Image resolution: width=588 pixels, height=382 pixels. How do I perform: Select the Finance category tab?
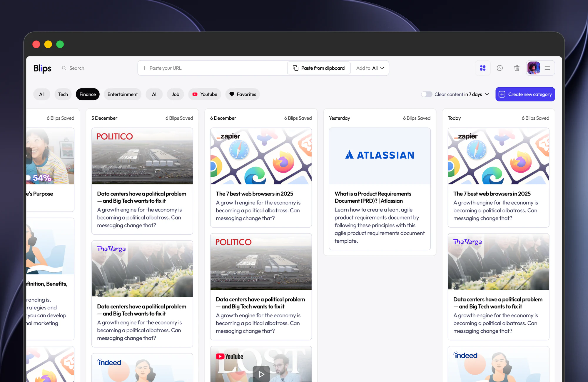[88, 94]
